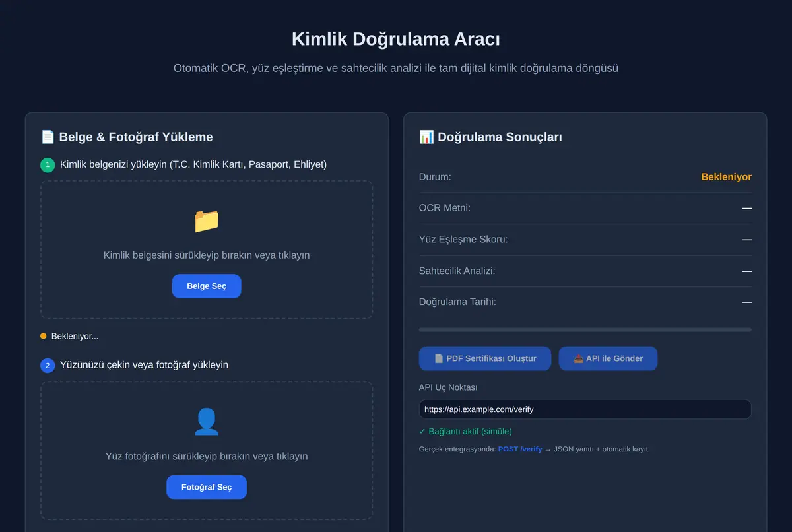792x532 pixels.
Task: Click the 'API Uç Noktası' label
Action: pos(448,387)
